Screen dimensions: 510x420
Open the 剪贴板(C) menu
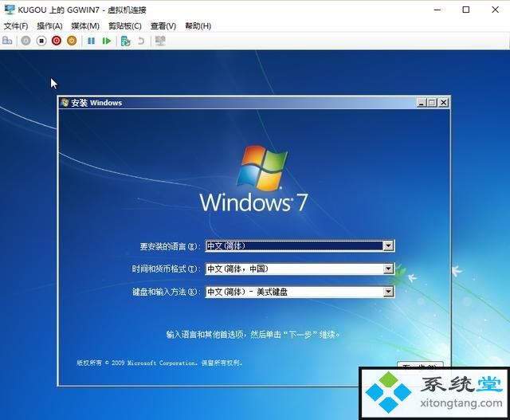point(125,26)
